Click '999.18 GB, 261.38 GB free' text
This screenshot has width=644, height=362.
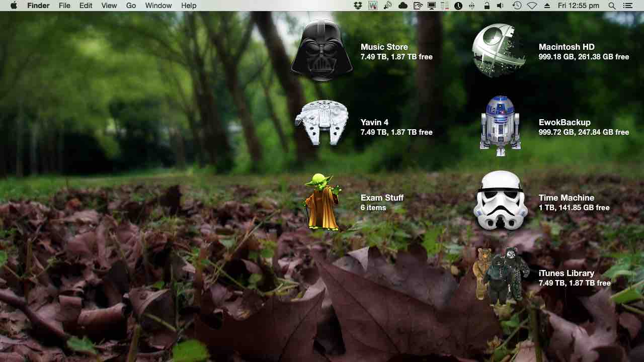(584, 57)
